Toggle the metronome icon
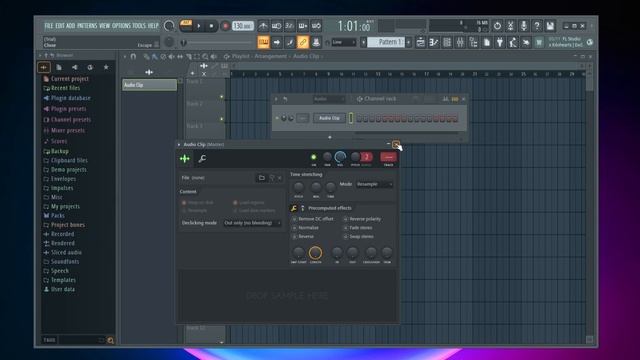 263,26
